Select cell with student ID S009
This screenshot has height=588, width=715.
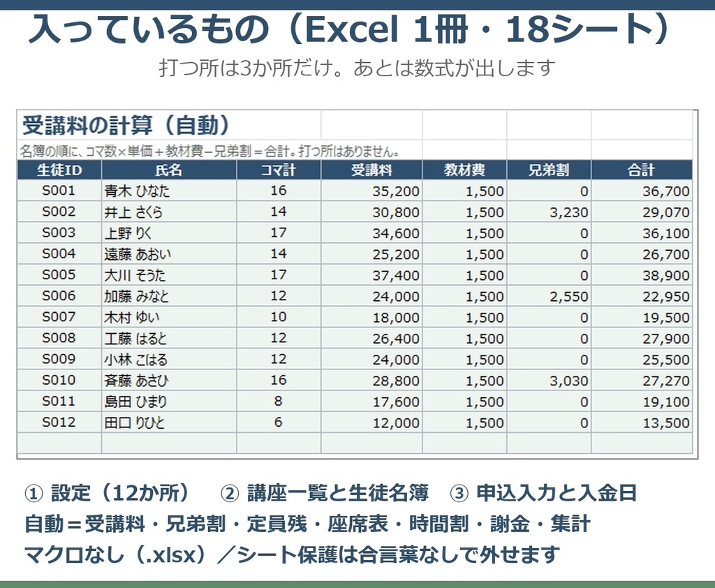59,359
